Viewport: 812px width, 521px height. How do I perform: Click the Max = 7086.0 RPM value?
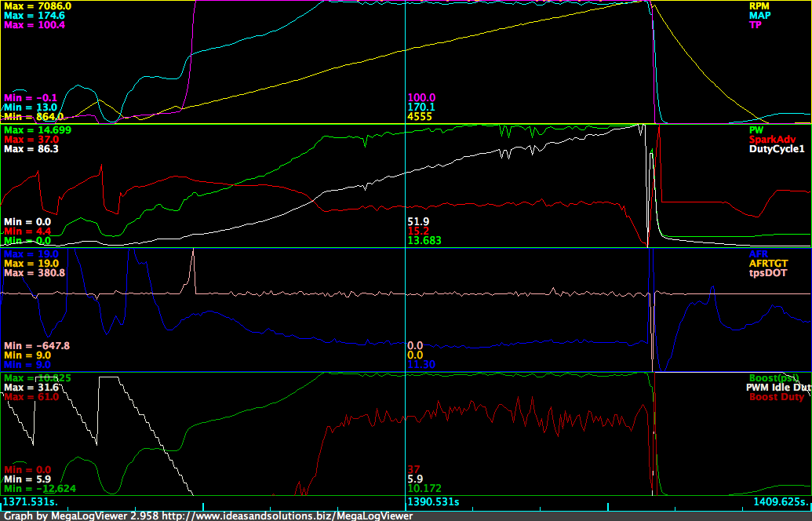(x=38, y=6)
